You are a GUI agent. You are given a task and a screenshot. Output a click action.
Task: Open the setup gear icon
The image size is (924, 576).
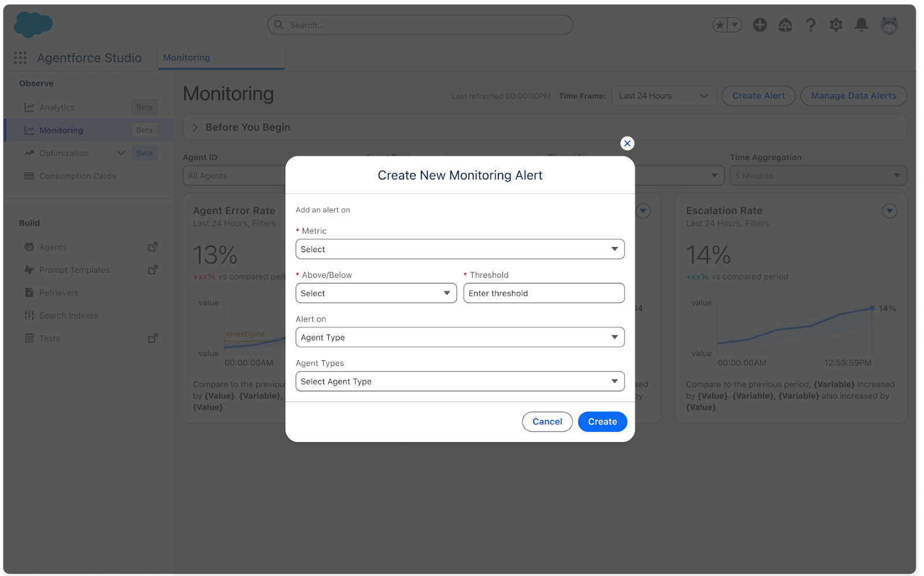click(x=836, y=25)
